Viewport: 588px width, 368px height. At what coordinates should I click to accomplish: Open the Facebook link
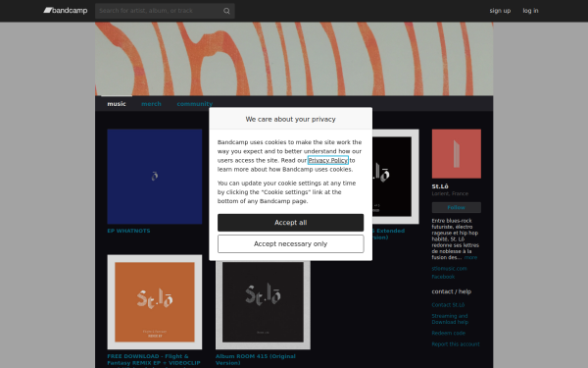click(x=443, y=277)
